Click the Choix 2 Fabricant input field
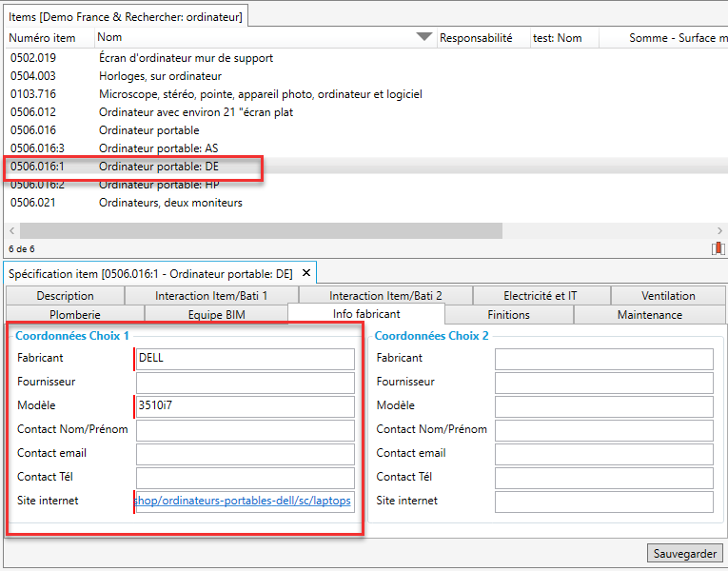 [603, 359]
